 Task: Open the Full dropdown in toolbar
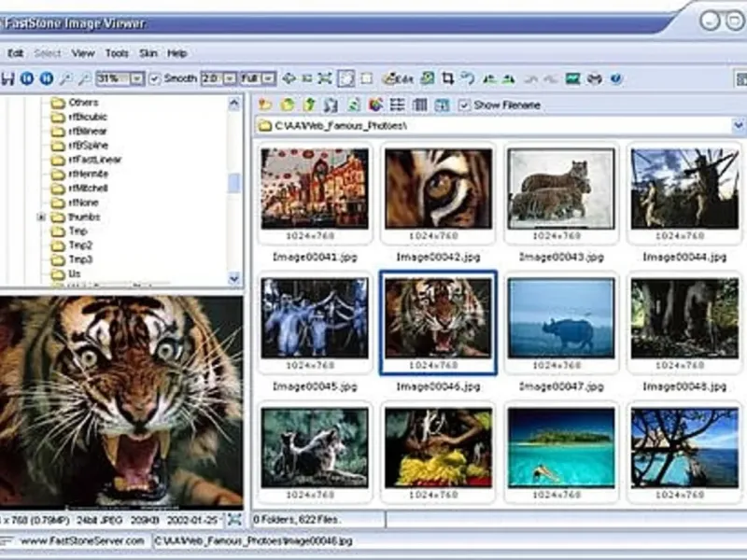coord(269,78)
